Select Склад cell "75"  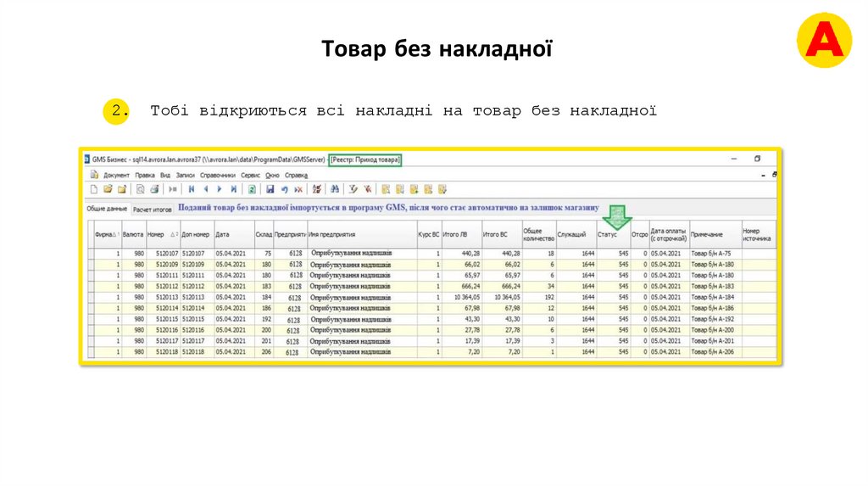264,253
